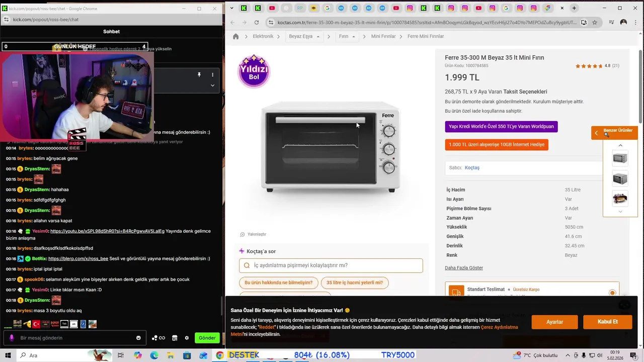Viewport: 644px width, 362px height.
Task: Open chat settings gear icon
Action: tap(187, 338)
